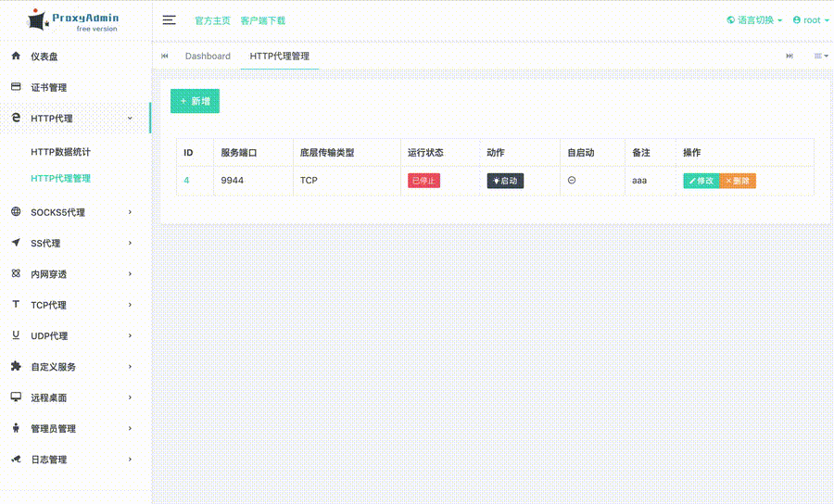
Task: Expand the 自定义服务 menu chevron
Action: [130, 366]
